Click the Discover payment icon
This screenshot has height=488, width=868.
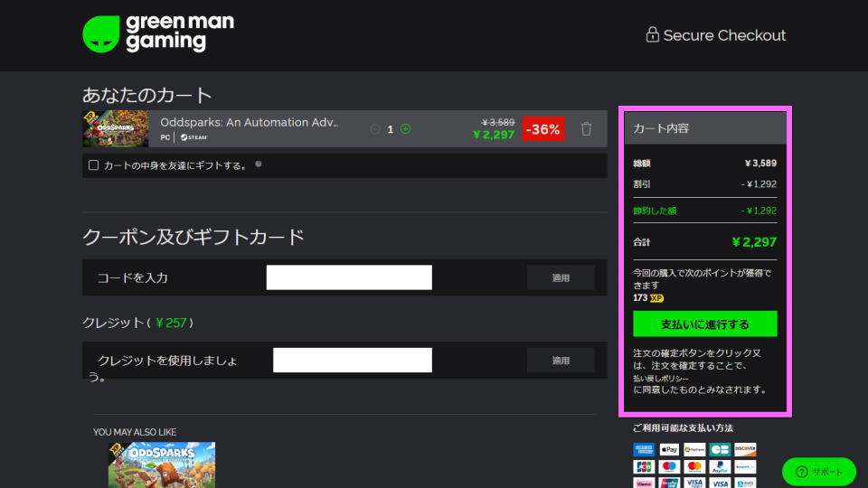[745, 450]
